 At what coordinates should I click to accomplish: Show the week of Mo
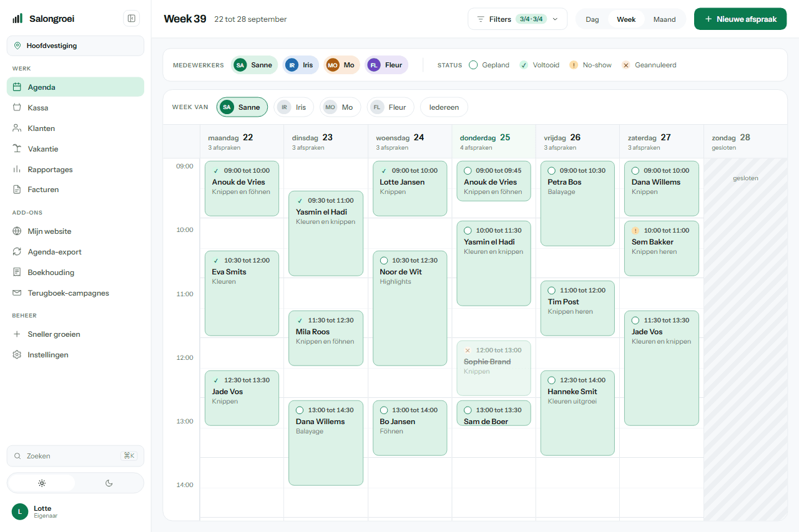(340, 107)
